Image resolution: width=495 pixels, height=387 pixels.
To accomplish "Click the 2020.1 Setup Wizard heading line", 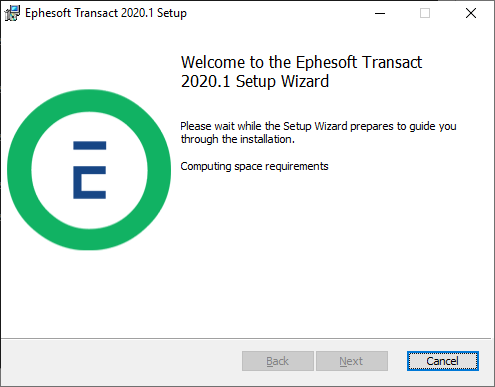I will [x=255, y=81].
